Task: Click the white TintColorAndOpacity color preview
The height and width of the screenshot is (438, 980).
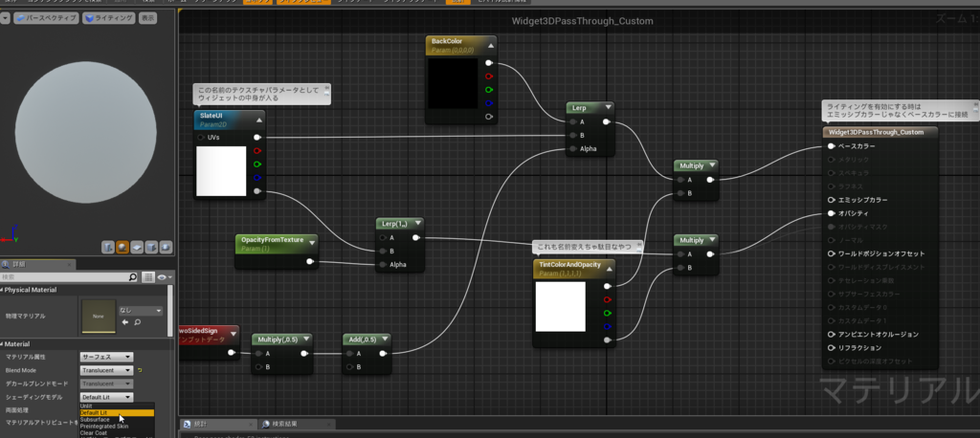Action: 561,306
